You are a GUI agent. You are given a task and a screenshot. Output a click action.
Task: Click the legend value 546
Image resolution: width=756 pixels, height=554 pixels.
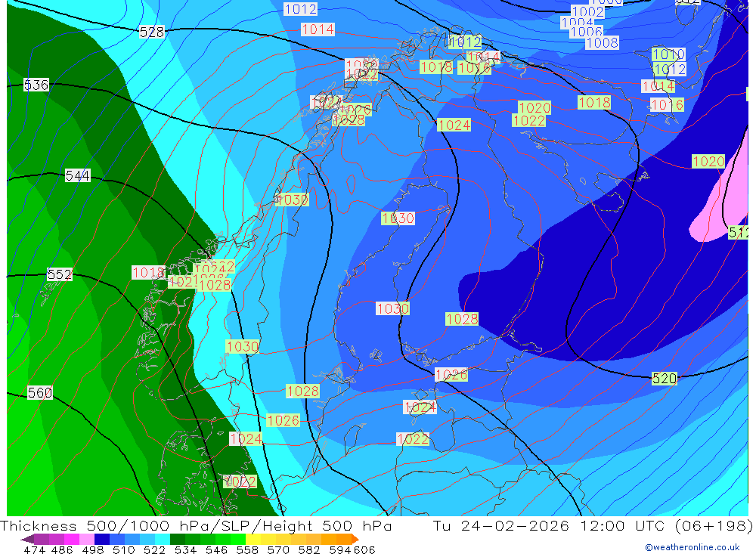216,549
